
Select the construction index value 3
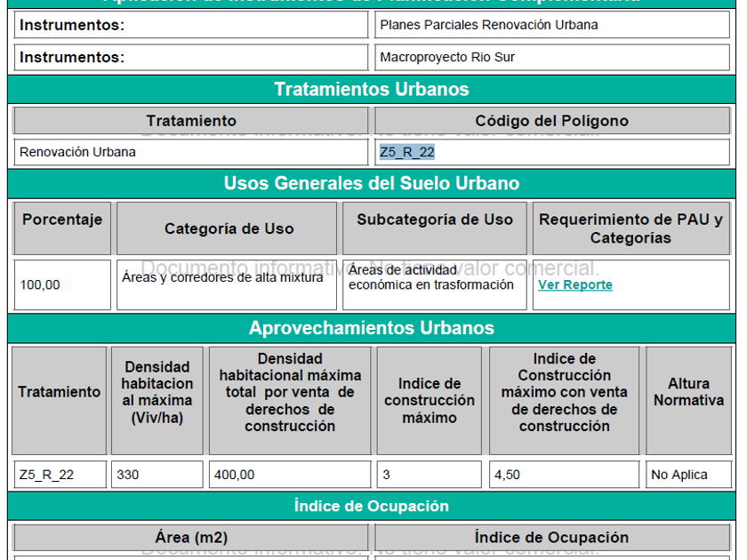[x=430, y=475]
